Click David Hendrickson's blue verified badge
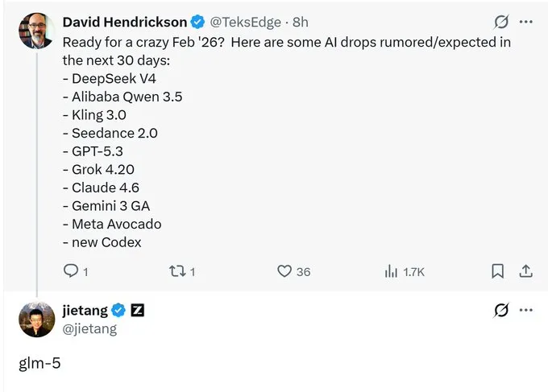This screenshot has height=392, width=548. [x=197, y=22]
